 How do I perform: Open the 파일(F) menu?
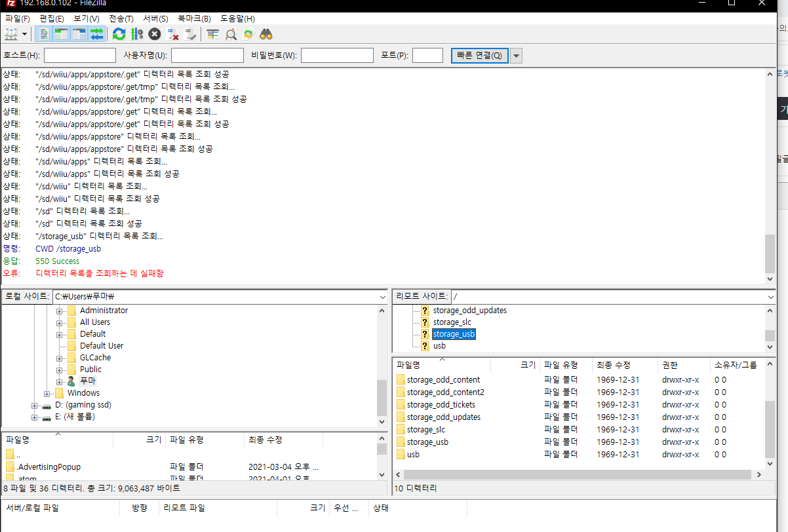(x=18, y=18)
